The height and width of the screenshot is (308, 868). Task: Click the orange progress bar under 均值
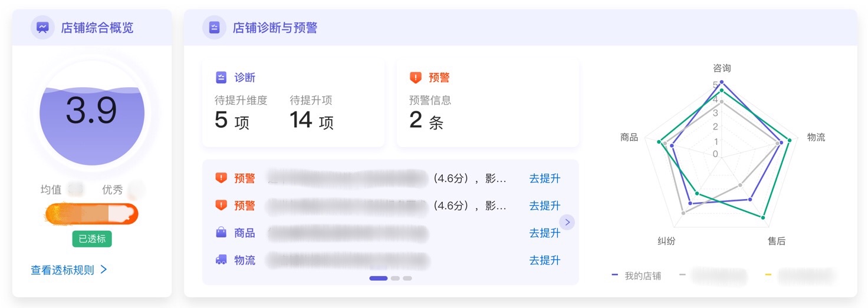point(92,213)
